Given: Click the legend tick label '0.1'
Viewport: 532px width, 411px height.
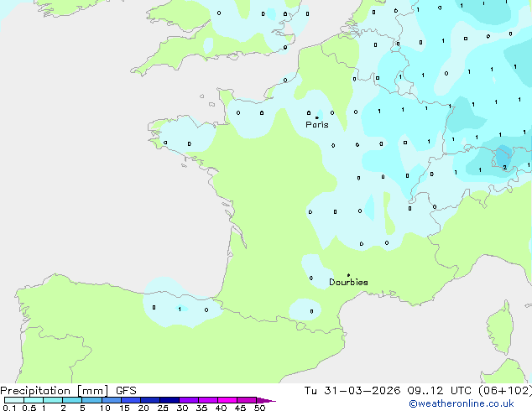Looking at the screenshot, I should [x=9, y=408].
